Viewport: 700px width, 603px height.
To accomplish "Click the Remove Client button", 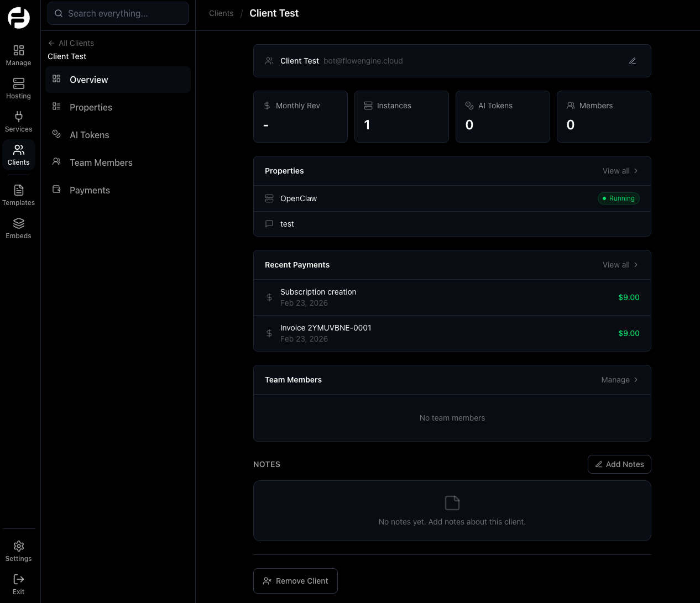I will pyautogui.click(x=295, y=581).
